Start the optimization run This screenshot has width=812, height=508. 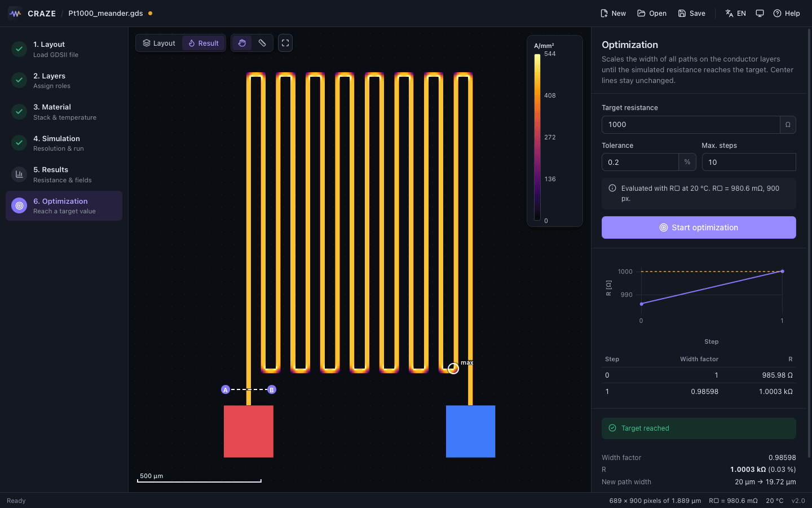click(699, 227)
